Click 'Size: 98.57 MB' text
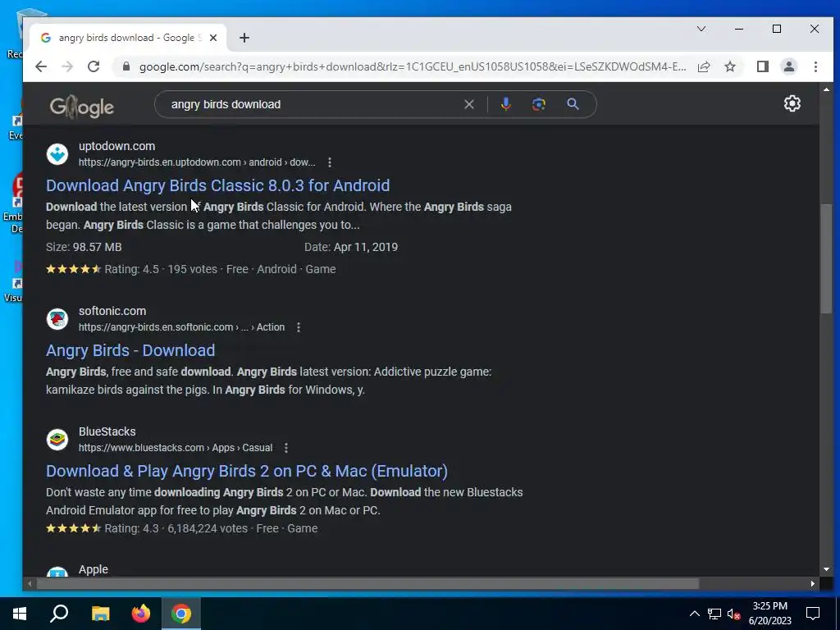The image size is (840, 630). (x=84, y=248)
